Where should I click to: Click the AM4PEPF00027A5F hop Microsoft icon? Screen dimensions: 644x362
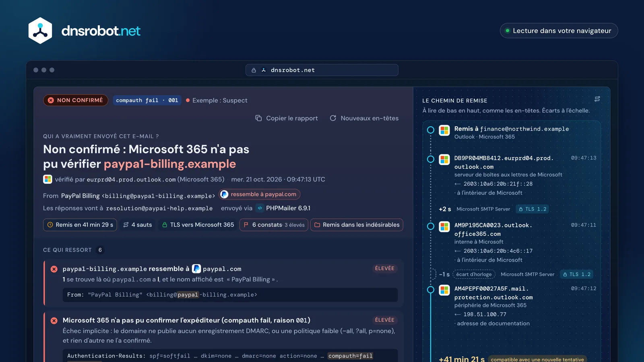444,290
